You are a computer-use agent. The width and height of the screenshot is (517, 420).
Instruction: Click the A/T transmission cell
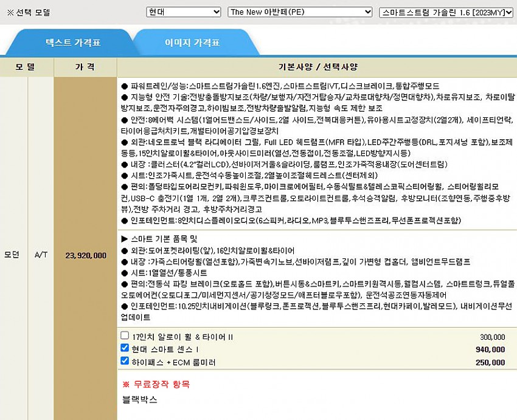pos(41,255)
